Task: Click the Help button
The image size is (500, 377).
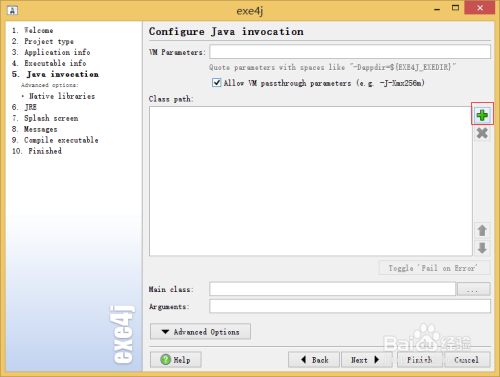Action: tap(176, 360)
